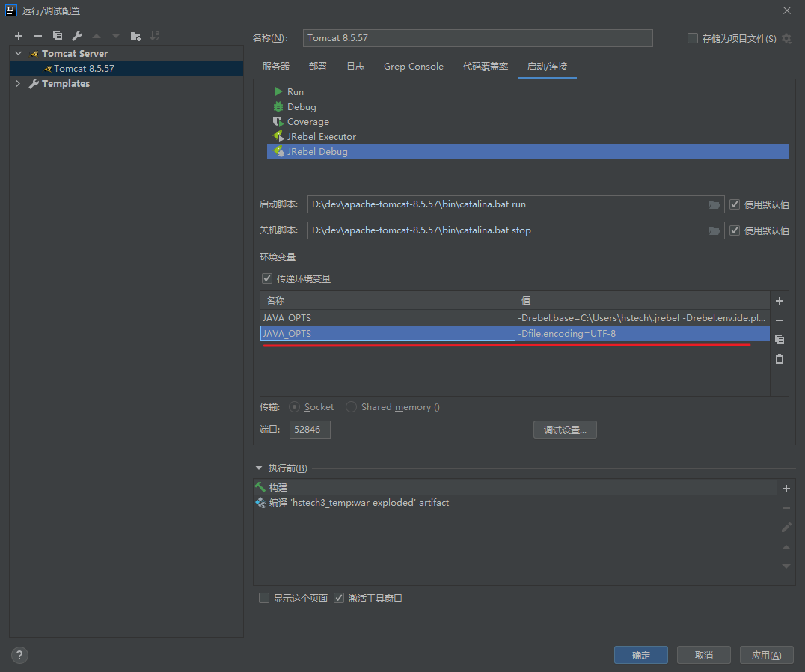Select Tomcat 8.5.57 configuration in tree
The height and width of the screenshot is (672, 805).
(126, 68)
